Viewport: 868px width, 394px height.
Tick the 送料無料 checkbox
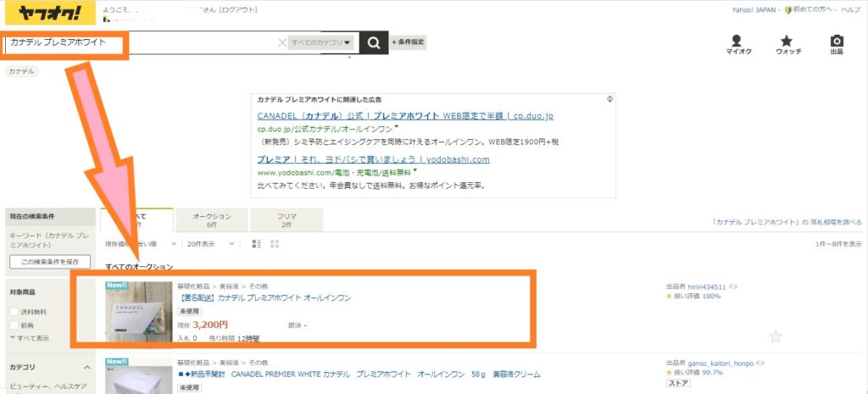click(14, 312)
